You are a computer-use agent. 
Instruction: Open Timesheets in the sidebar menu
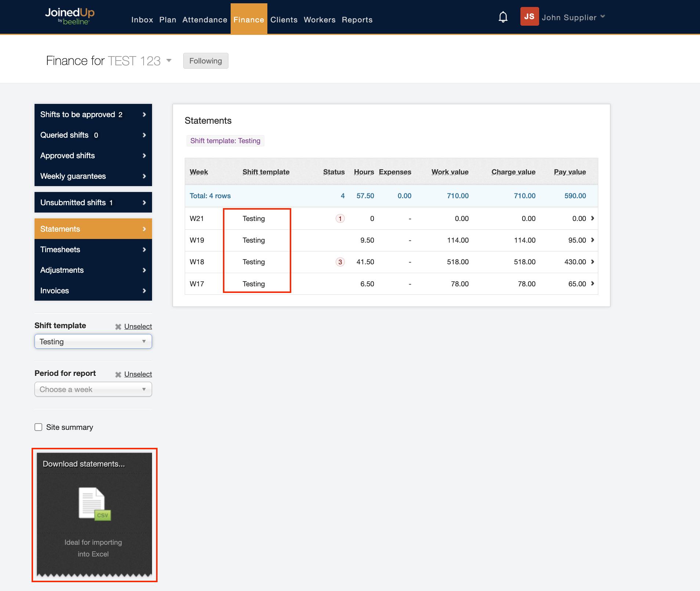[93, 250]
